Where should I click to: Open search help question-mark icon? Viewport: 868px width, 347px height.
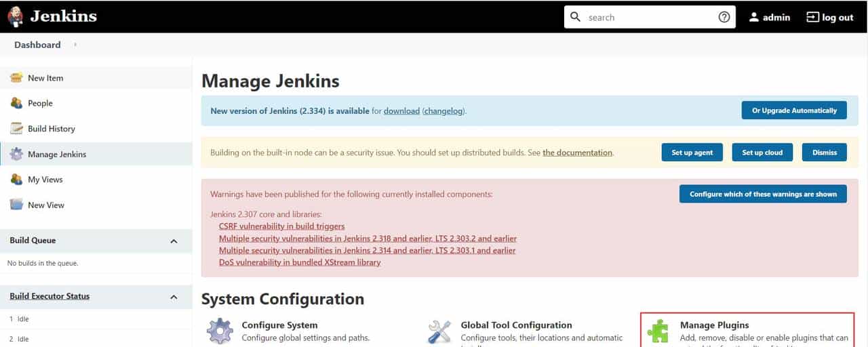pos(724,17)
